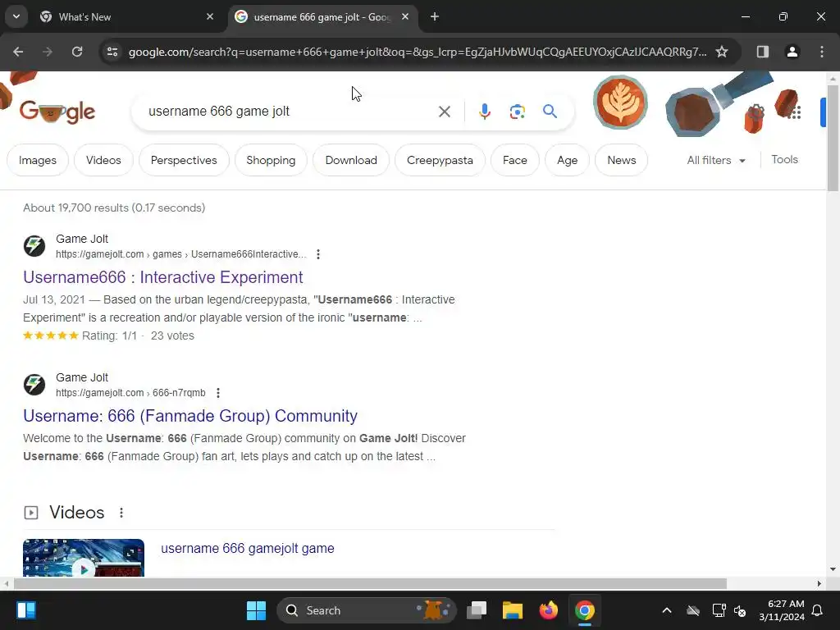Screen dimensions: 840x630
Task: Select the Download filter chip
Action: (351, 160)
